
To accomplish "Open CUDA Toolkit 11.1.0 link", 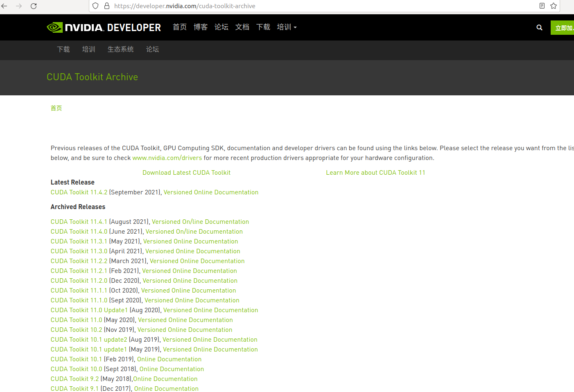I will [79, 300].
